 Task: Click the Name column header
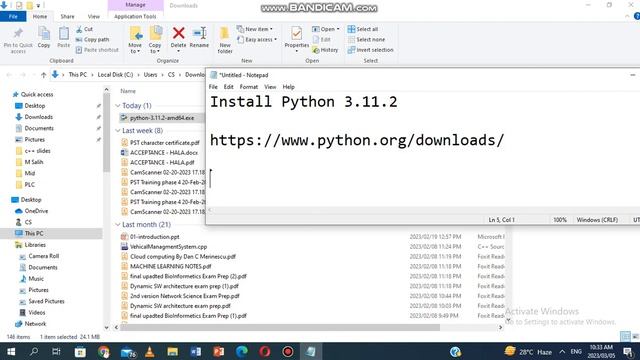pos(128,91)
